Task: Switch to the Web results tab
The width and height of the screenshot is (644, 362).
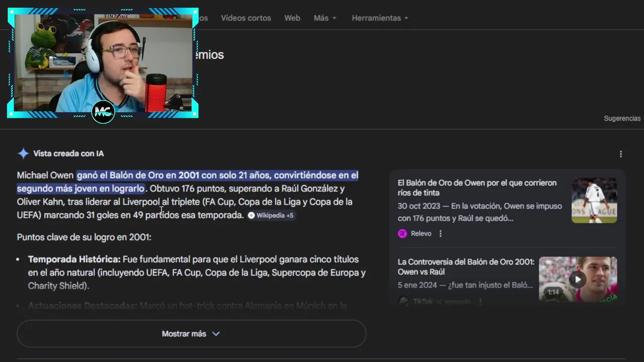Action: tap(292, 18)
